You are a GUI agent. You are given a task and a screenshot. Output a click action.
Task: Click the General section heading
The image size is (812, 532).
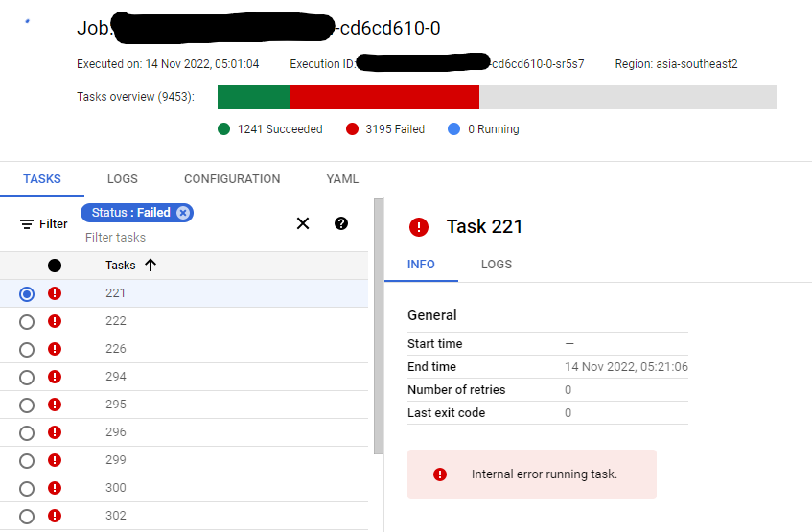coord(432,315)
